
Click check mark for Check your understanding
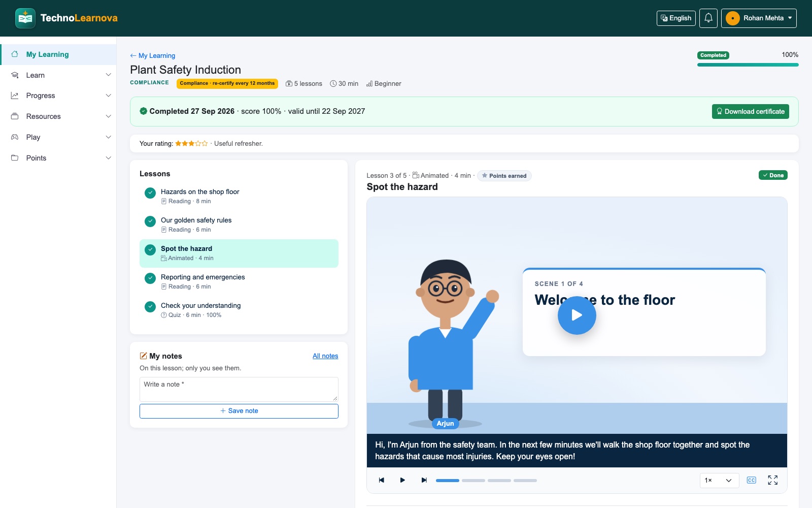click(x=150, y=307)
